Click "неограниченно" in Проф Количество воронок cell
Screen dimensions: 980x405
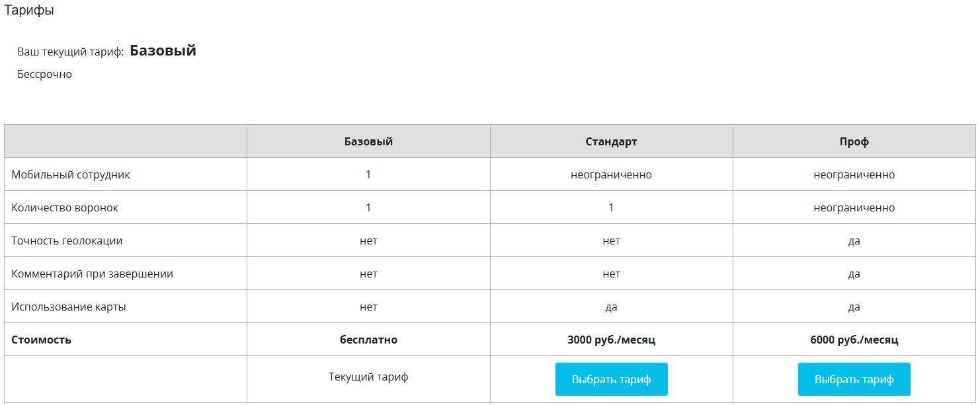coord(854,207)
